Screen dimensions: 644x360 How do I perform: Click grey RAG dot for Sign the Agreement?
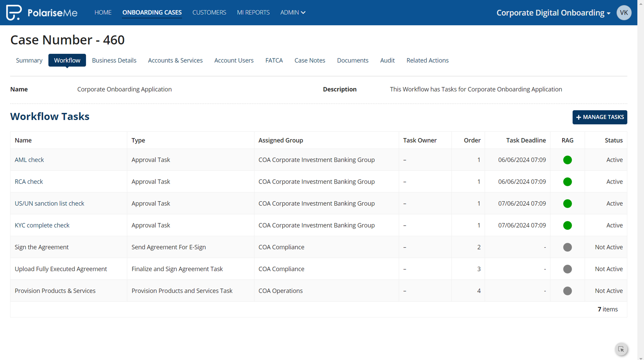coord(567,247)
